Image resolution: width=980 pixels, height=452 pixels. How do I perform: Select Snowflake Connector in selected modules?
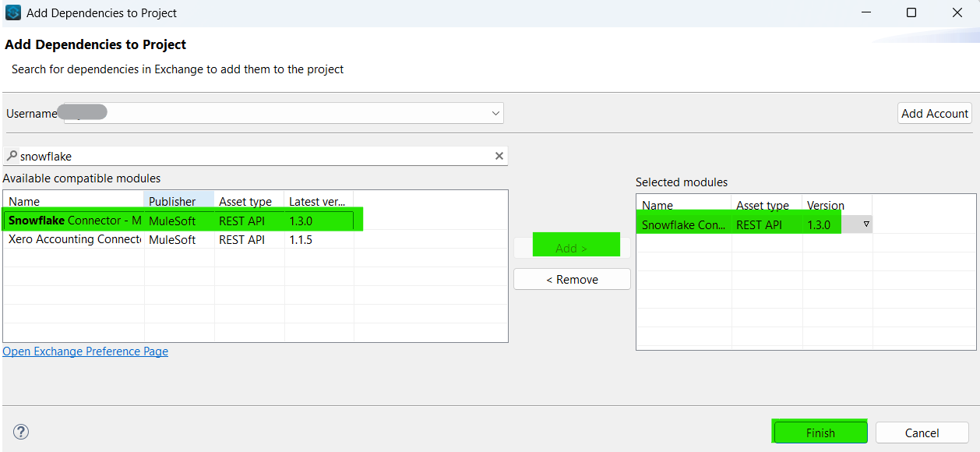pyautogui.click(x=682, y=225)
